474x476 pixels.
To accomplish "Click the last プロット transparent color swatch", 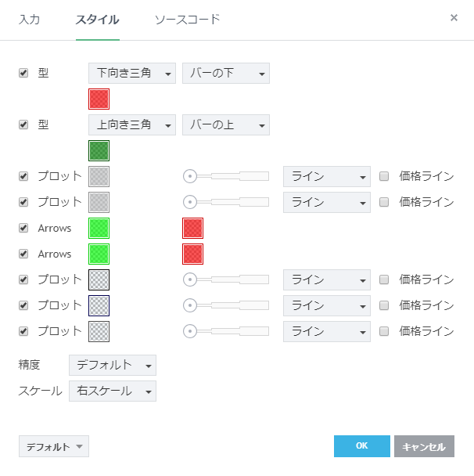I will pos(99,331).
